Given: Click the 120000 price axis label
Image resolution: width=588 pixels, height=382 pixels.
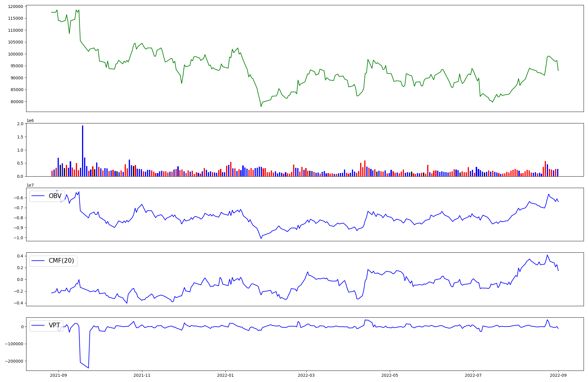Looking at the screenshot, I should coord(15,6).
